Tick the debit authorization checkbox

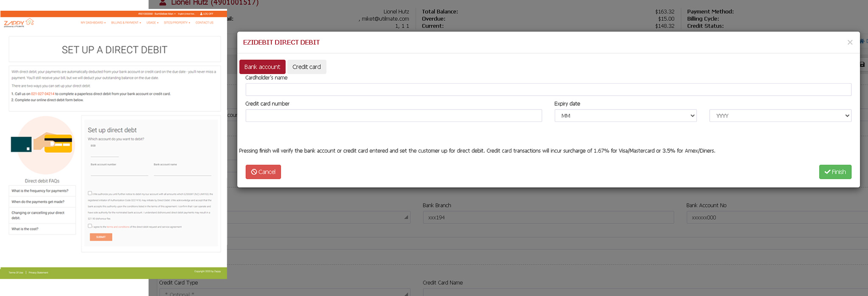point(90,193)
